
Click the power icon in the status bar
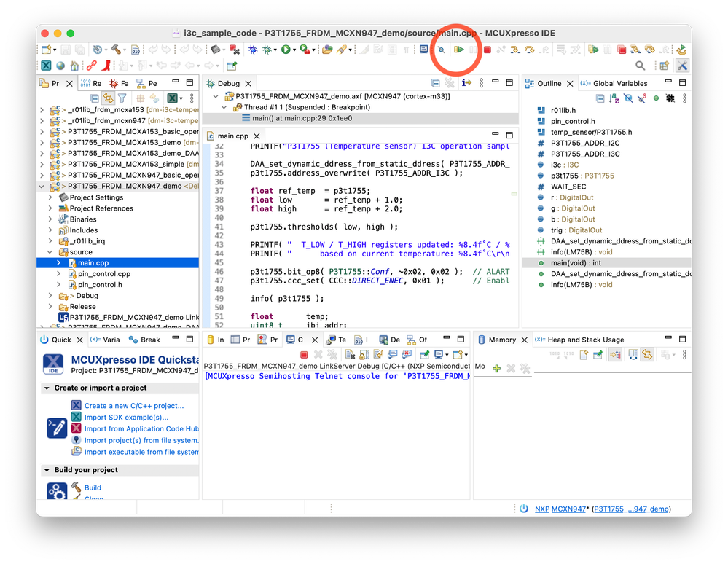click(524, 509)
